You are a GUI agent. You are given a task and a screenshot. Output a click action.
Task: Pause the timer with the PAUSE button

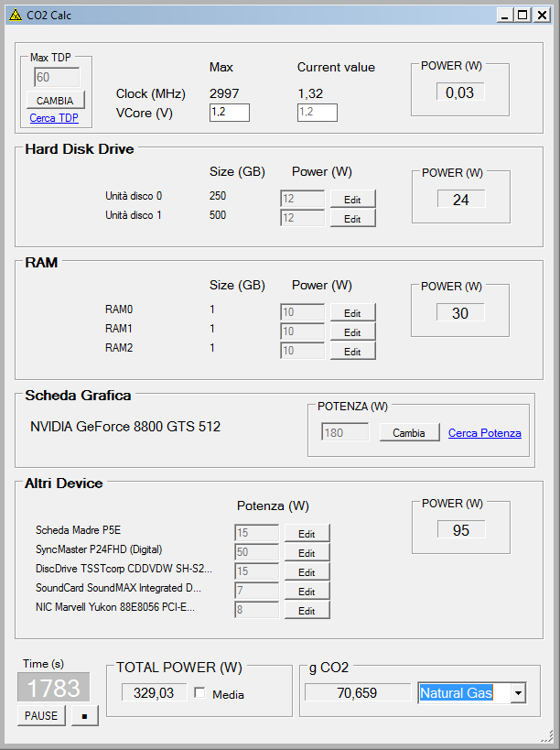pos(41,715)
